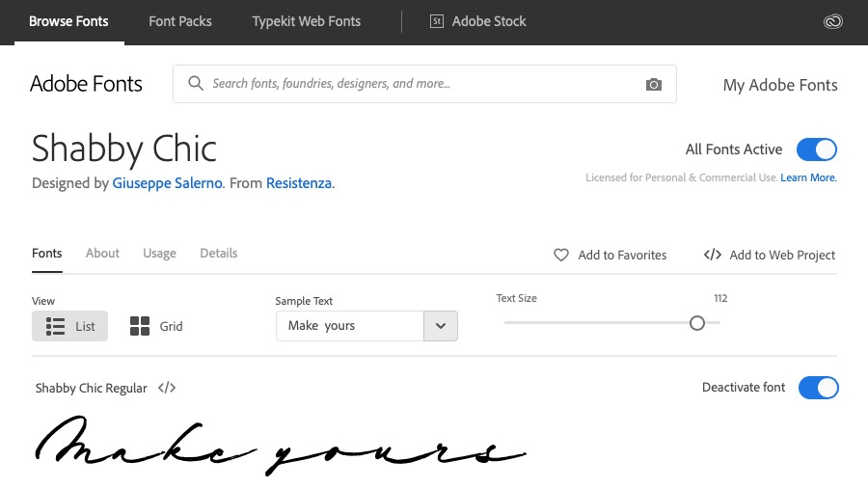Image resolution: width=868 pixels, height=488 pixels.
Task: Click the camera visual search icon
Action: [x=654, y=85]
